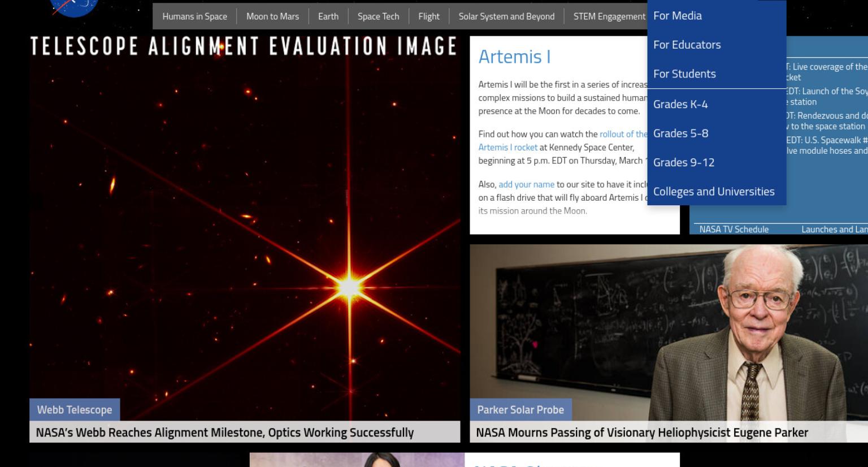868x467 pixels.
Task: Open the NASA TV Schedule tab
Action: 734,229
